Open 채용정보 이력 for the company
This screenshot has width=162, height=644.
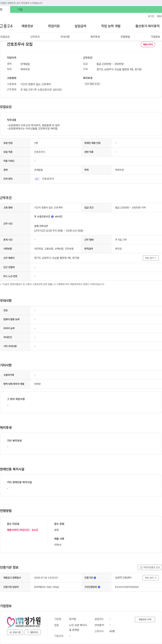(x=145, y=619)
